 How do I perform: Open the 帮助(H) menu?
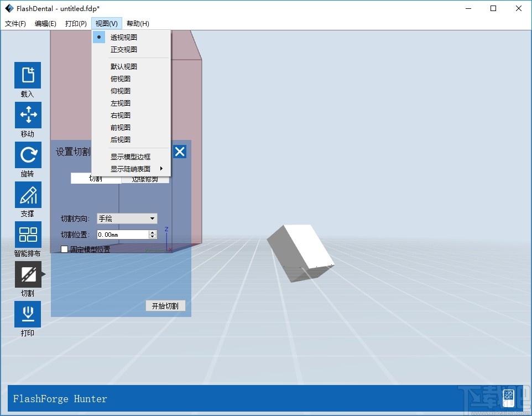click(138, 23)
